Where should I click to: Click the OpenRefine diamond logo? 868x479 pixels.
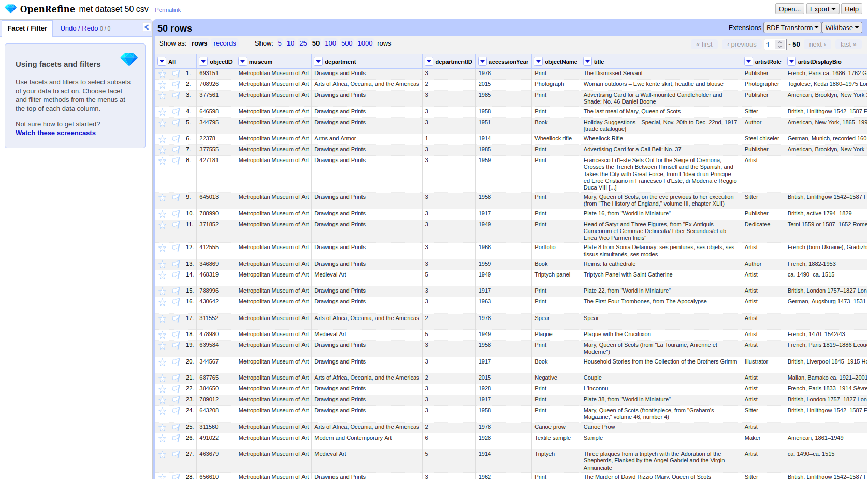click(10, 9)
